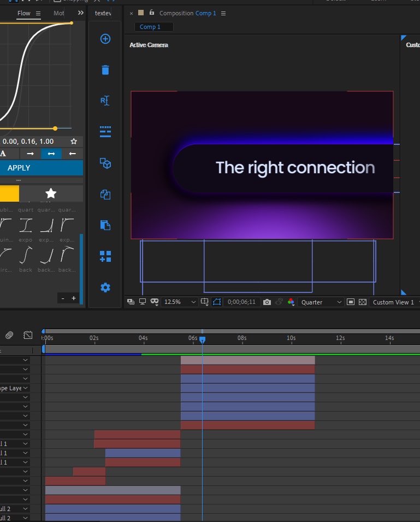The height and width of the screenshot is (522, 420).
Task: Select the topmost pinkish-gray layer bar
Action: pyautogui.click(x=248, y=360)
